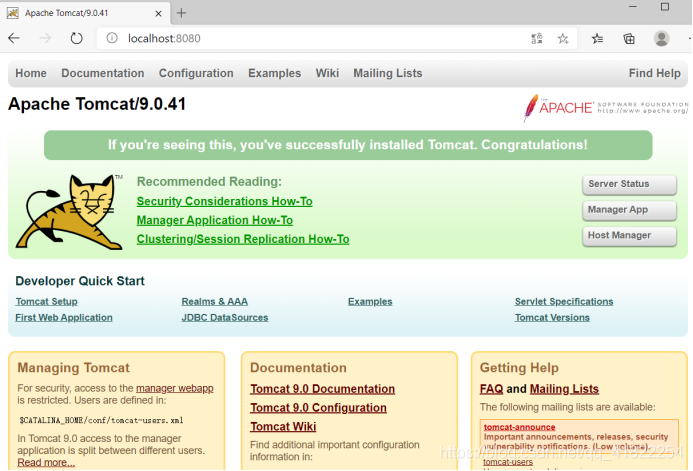Viewport: 693px width, 471px height.
Task: Open the FAQ link in Getting Help
Action: tap(491, 389)
